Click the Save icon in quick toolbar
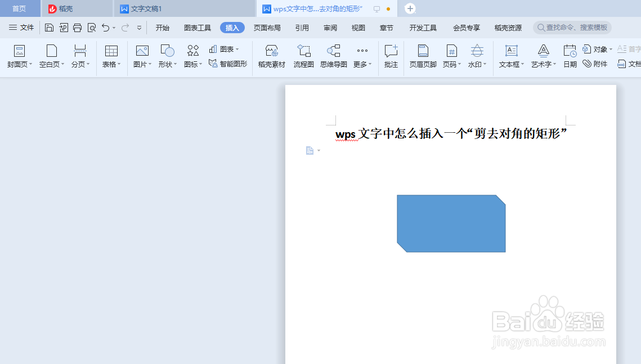The height and width of the screenshot is (364, 641). pyautogui.click(x=49, y=28)
